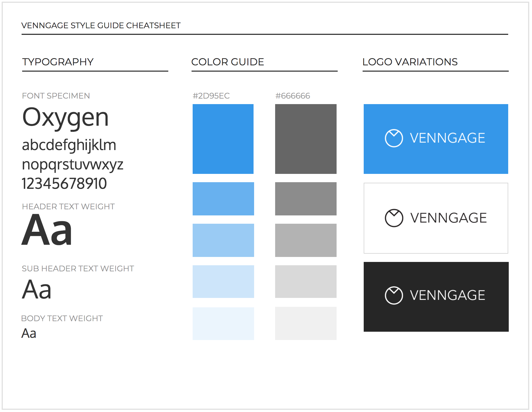Image resolution: width=532 pixels, height=412 pixels.
Task: Click the COLOR GUIDE section heading
Action: [x=228, y=62]
